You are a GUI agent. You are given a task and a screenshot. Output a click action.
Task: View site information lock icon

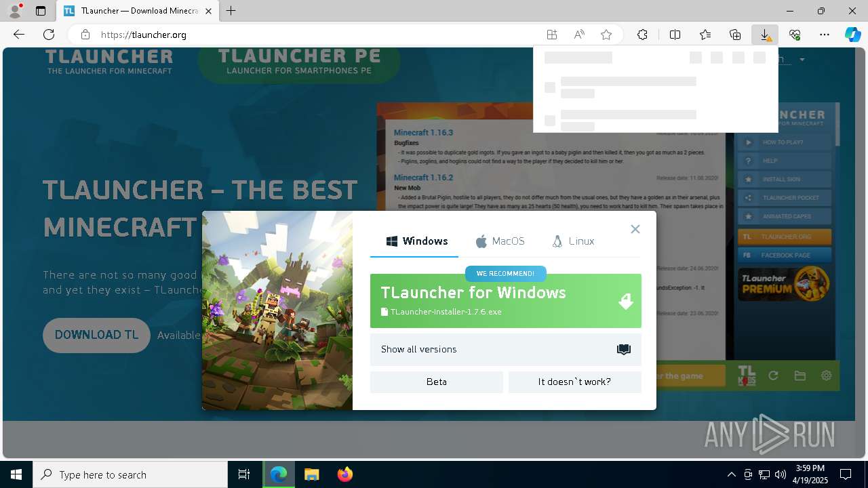(85, 35)
